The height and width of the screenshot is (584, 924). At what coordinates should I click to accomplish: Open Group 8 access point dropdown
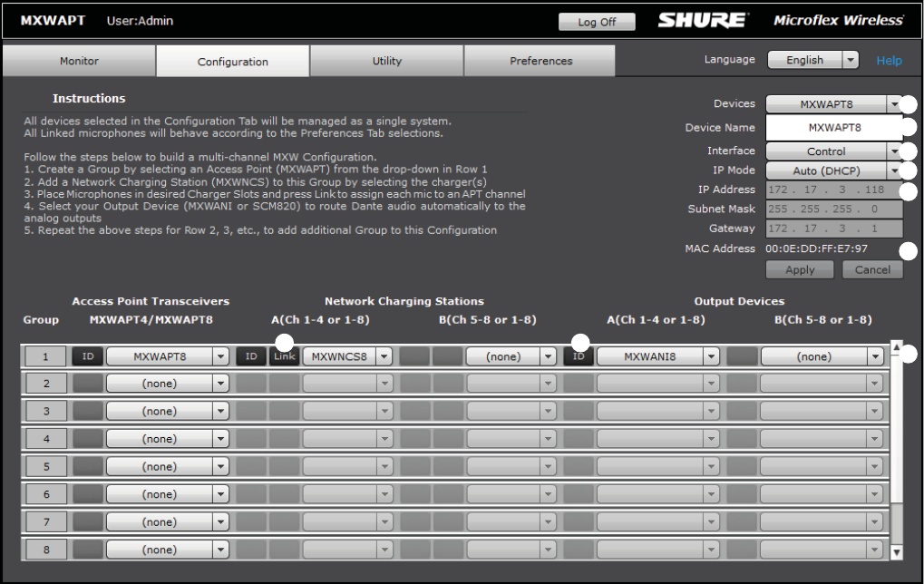(168, 550)
